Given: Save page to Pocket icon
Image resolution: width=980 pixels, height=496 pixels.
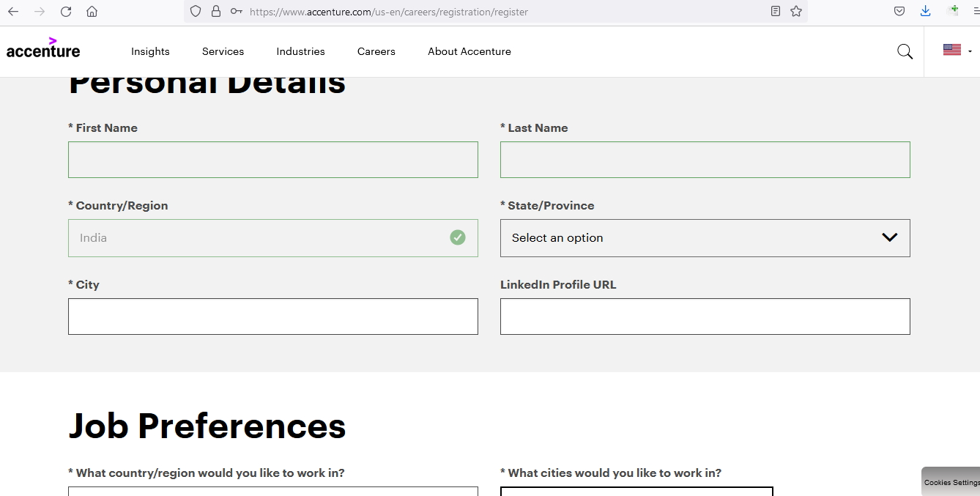Looking at the screenshot, I should [899, 12].
